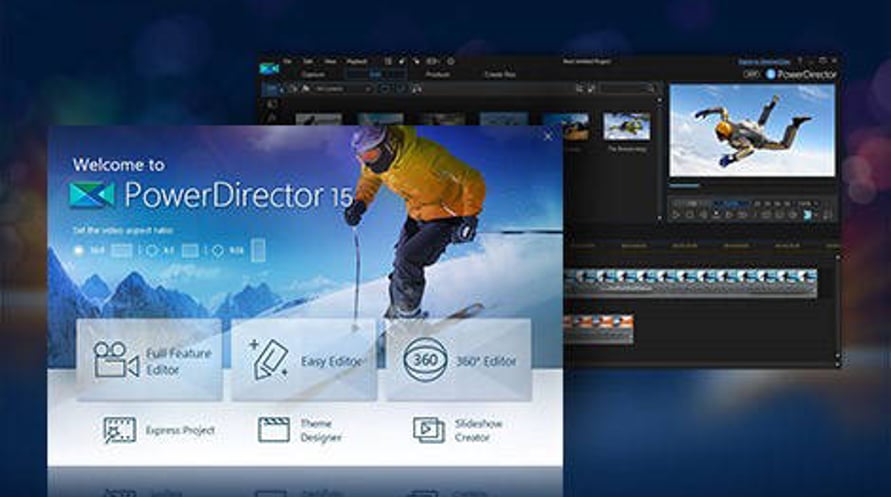Viewport: 891px width, 497px height.
Task: Click the film camera icon in Full Feature Editor tile
Action: [x=116, y=360]
